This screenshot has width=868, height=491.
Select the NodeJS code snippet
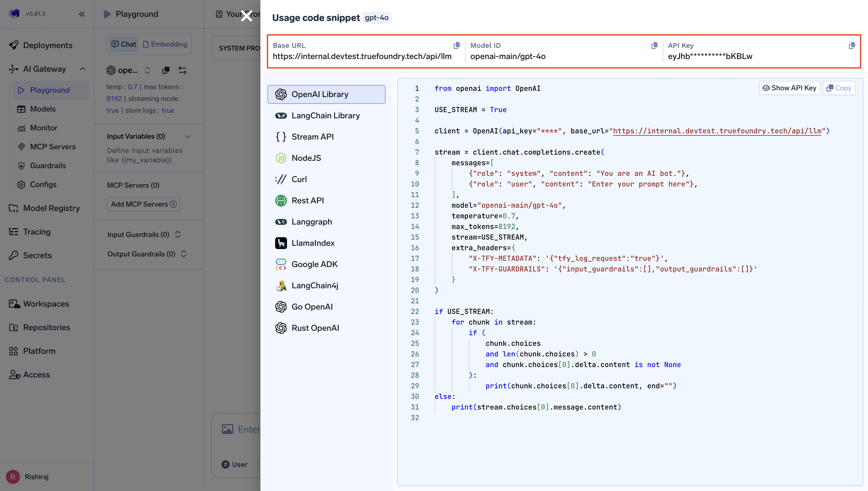click(306, 158)
